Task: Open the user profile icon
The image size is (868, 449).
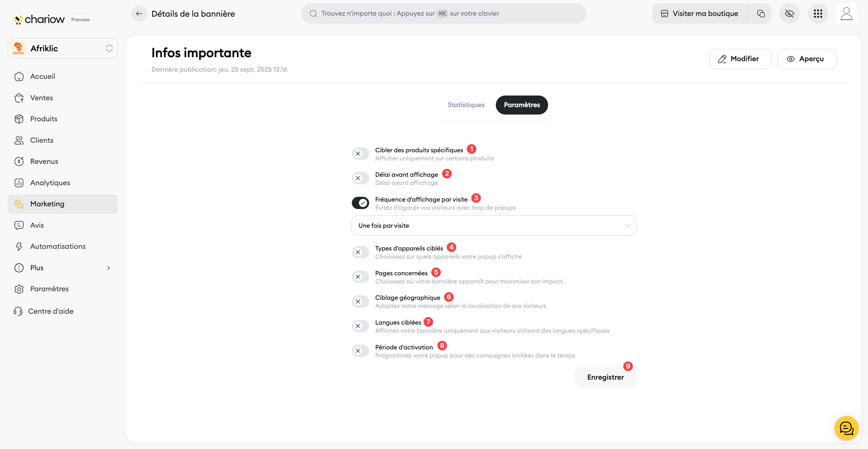Action: click(x=846, y=14)
